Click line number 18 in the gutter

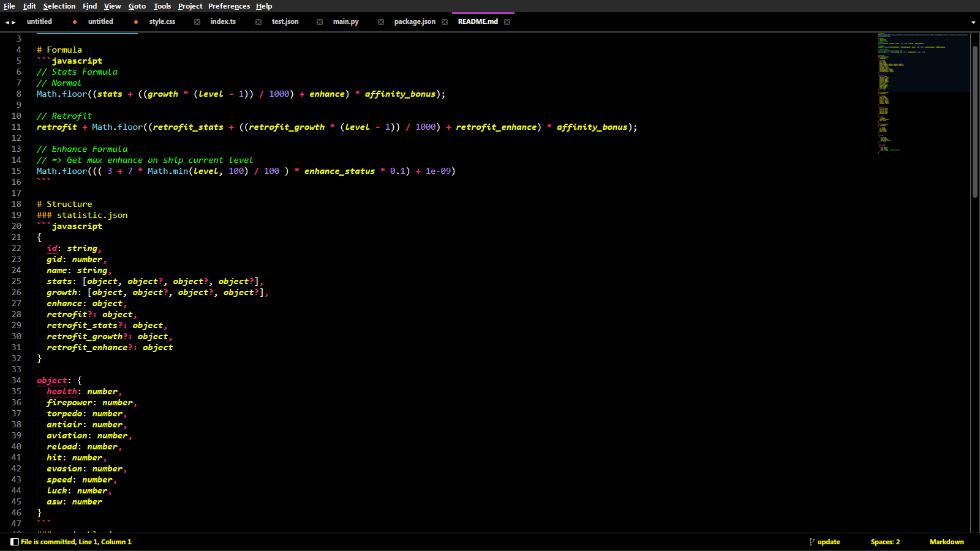tap(16, 204)
